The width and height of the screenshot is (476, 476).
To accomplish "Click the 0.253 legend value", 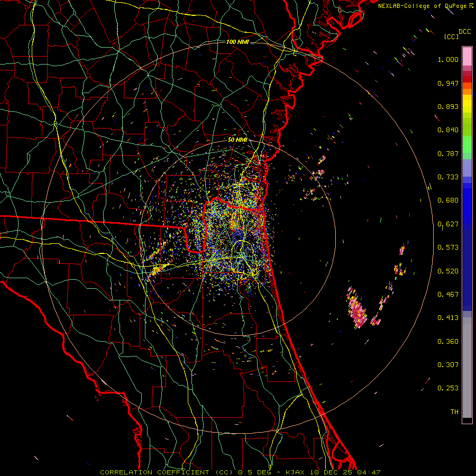I will pyautogui.click(x=448, y=388).
